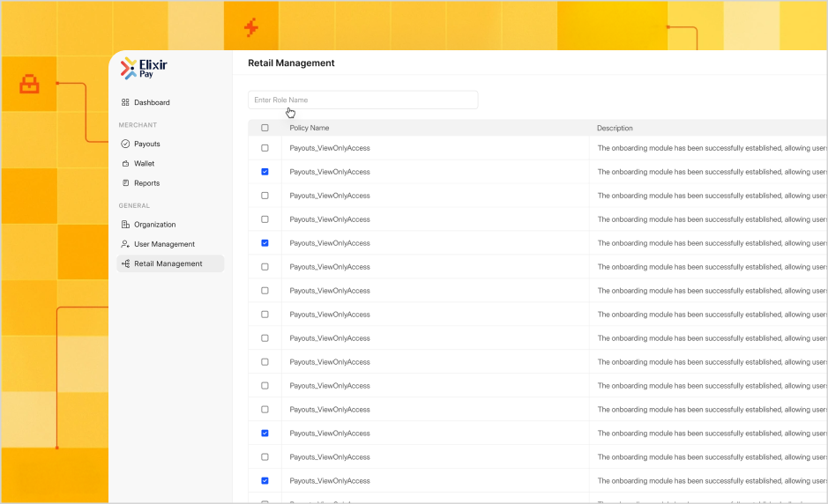Click the Reports document icon
828x504 pixels.
[x=125, y=183]
